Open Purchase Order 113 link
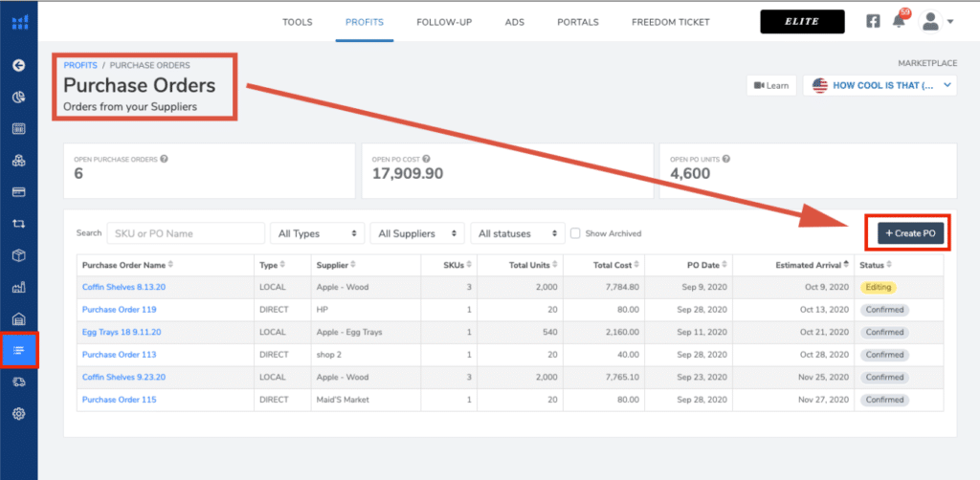The width and height of the screenshot is (980, 480). tap(119, 355)
